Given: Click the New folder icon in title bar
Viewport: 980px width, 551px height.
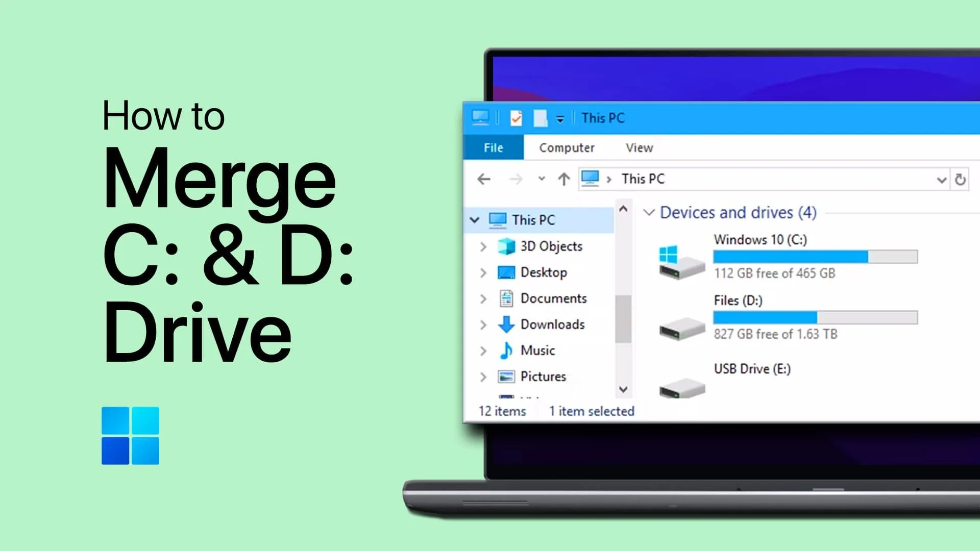Looking at the screenshot, I should click(x=540, y=118).
